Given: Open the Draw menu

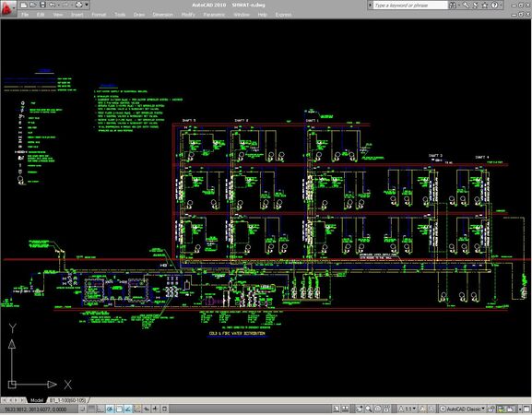Looking at the screenshot, I should pyautogui.click(x=139, y=15).
